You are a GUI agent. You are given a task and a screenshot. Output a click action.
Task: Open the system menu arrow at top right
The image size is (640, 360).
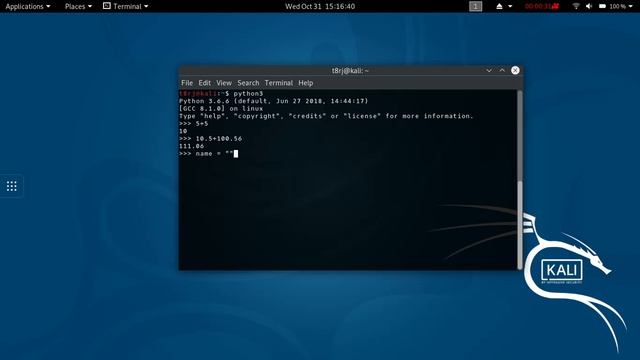(x=631, y=6)
